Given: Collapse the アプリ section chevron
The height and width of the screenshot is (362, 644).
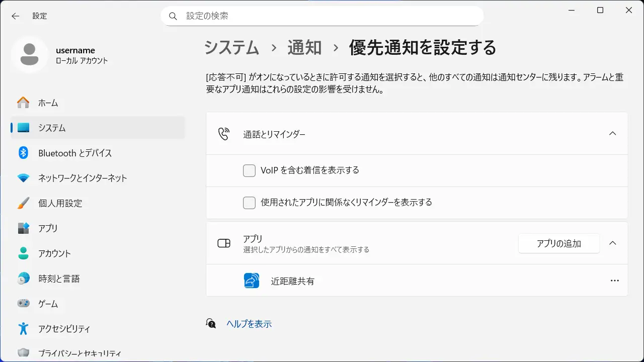Looking at the screenshot, I should pyautogui.click(x=612, y=243).
